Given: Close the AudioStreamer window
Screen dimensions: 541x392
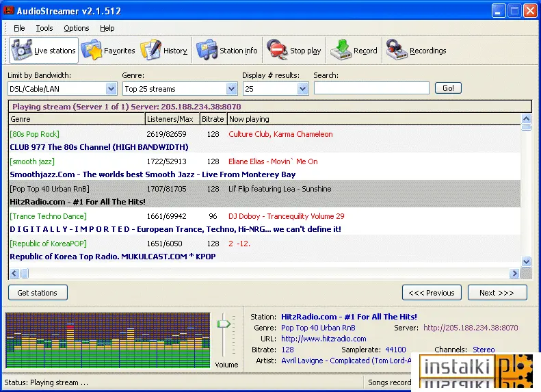Looking at the screenshot, I should point(530,11).
